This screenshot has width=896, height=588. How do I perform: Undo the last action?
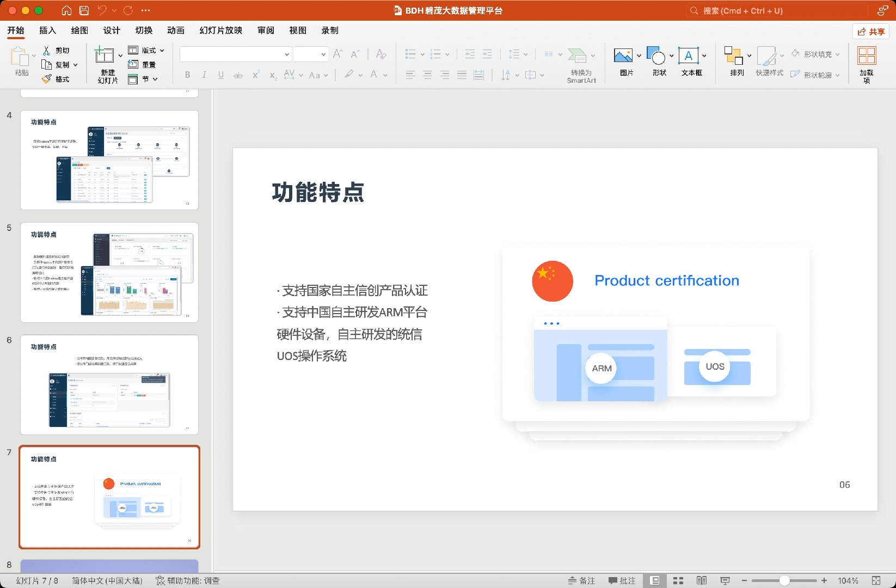(102, 10)
